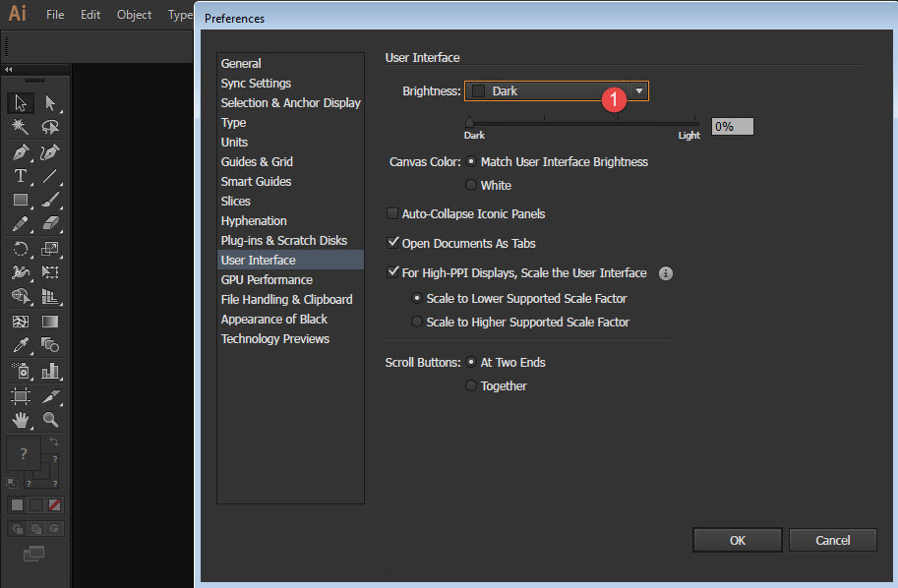Click the brightness slider handle
Screen dimensions: 898x588
(469, 121)
